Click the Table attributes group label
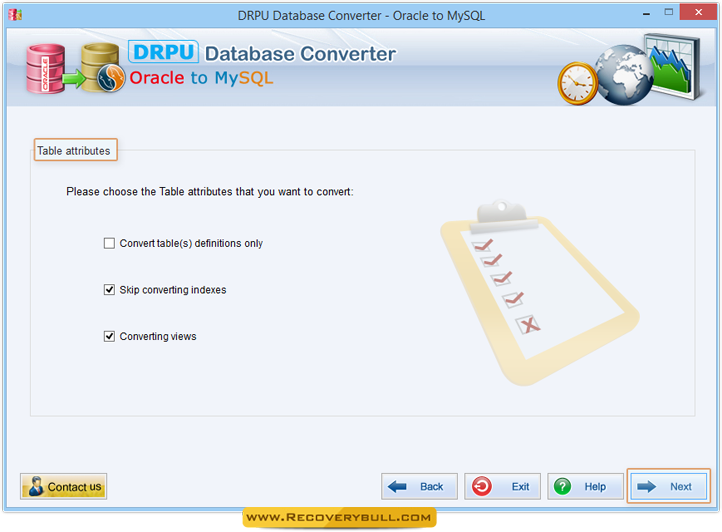The height and width of the screenshot is (532, 722). tap(74, 151)
